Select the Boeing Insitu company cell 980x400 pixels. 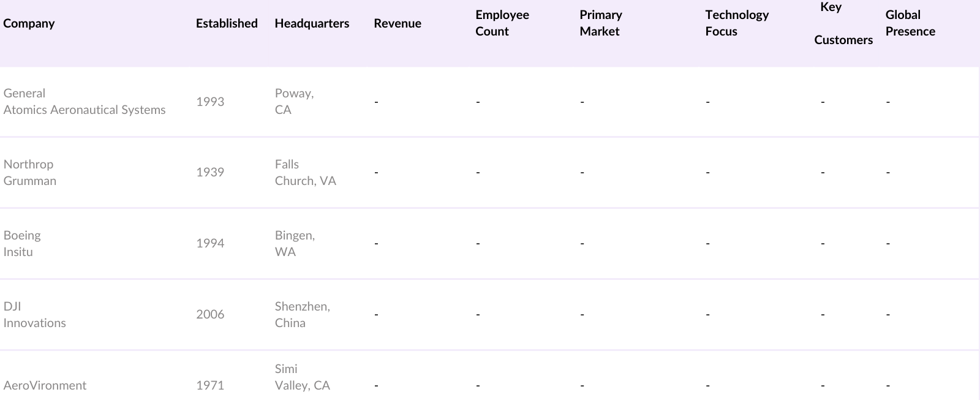(22, 244)
